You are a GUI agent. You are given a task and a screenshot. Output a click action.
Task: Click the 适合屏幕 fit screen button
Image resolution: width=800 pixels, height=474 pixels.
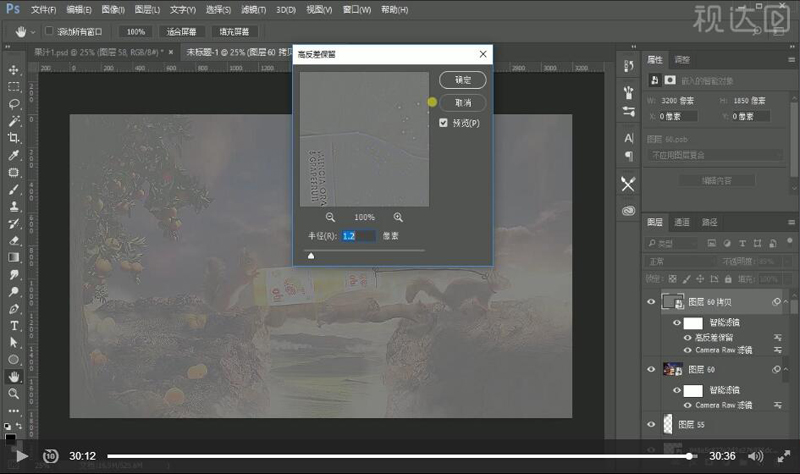point(181,32)
